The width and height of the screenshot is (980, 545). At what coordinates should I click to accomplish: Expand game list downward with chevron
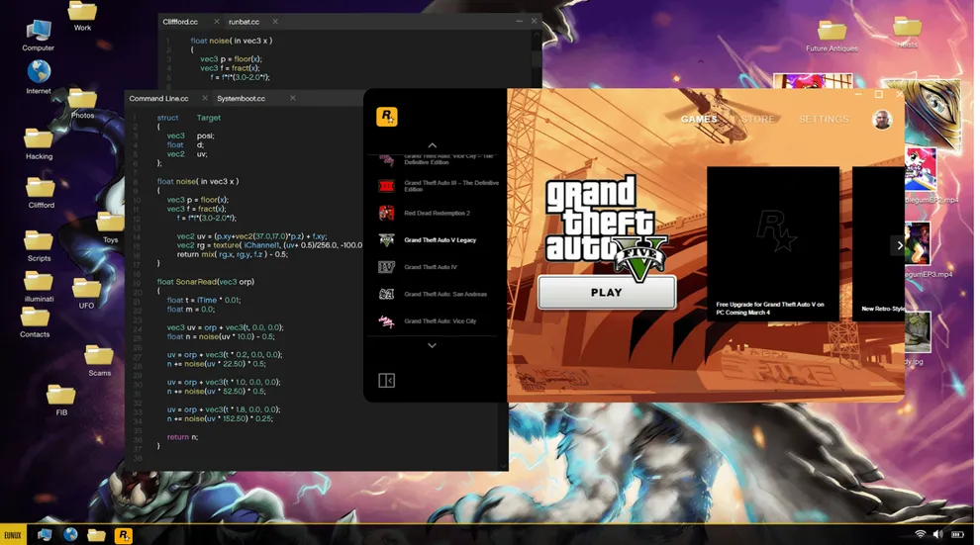432,345
